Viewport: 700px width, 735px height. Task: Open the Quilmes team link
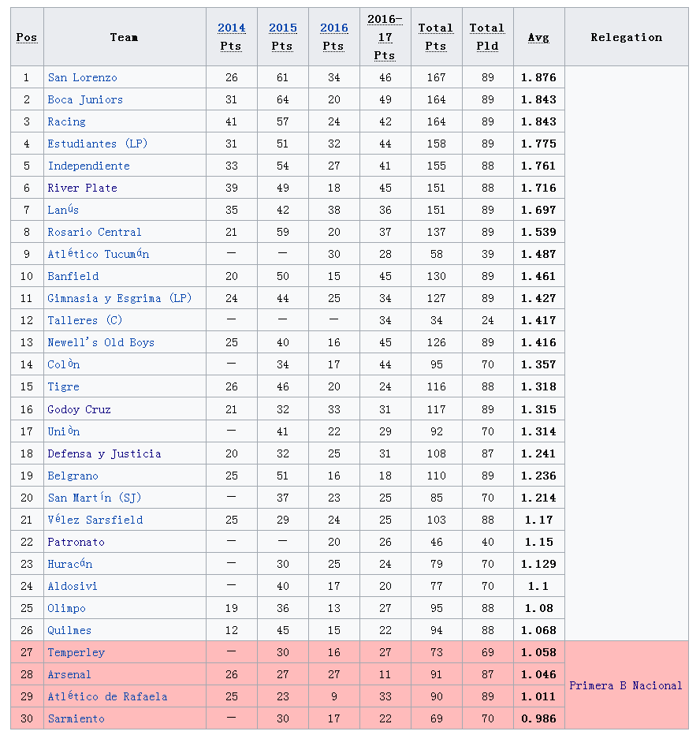[69, 630]
